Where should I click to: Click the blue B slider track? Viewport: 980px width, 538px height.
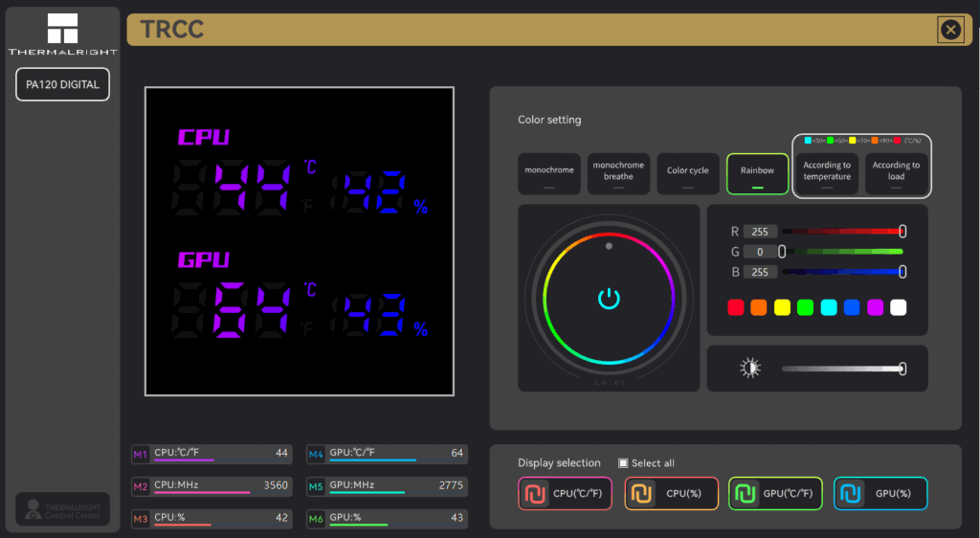pos(842,272)
